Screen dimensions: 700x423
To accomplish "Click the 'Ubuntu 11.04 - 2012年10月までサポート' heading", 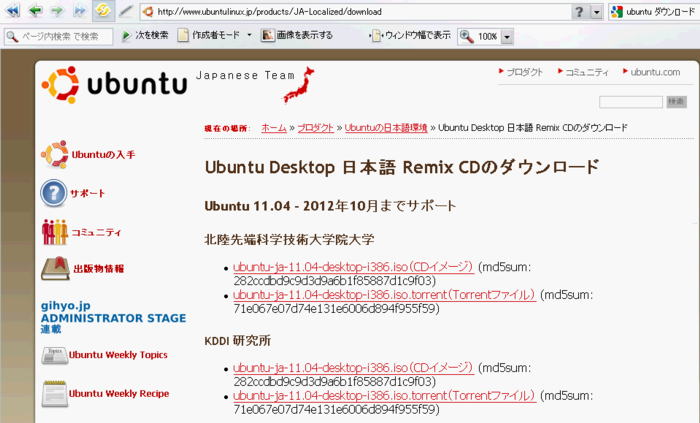I will (x=330, y=206).
